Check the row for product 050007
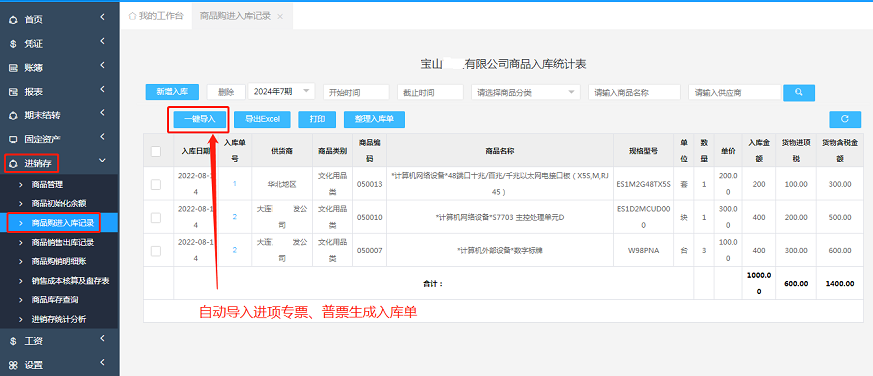This screenshot has width=873, height=376. (x=156, y=251)
